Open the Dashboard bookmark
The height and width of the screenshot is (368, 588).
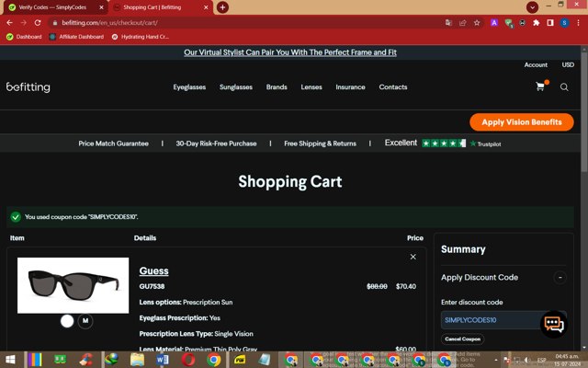point(24,37)
